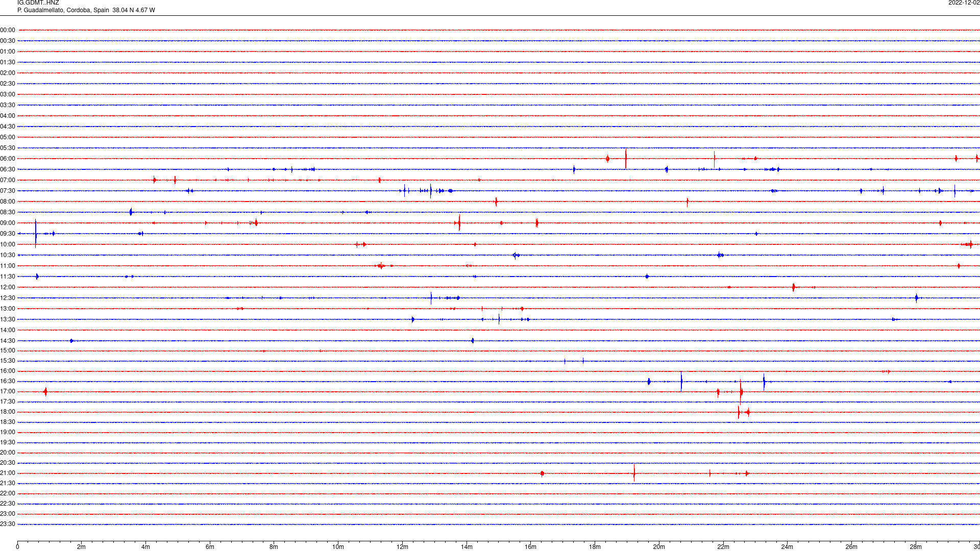
Task: Select the 18:00 time row label
Action: [8, 412]
